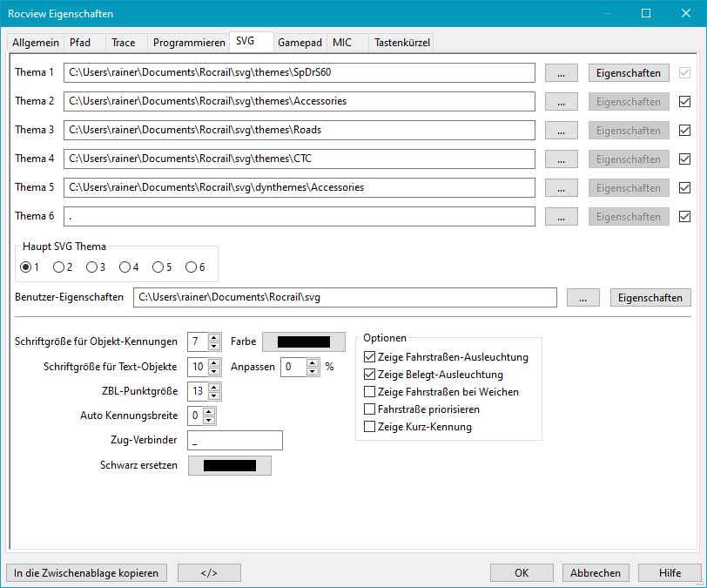The width and height of the screenshot is (707, 588).
Task: Click into the Zug-Verbinder text field
Action: click(x=235, y=441)
